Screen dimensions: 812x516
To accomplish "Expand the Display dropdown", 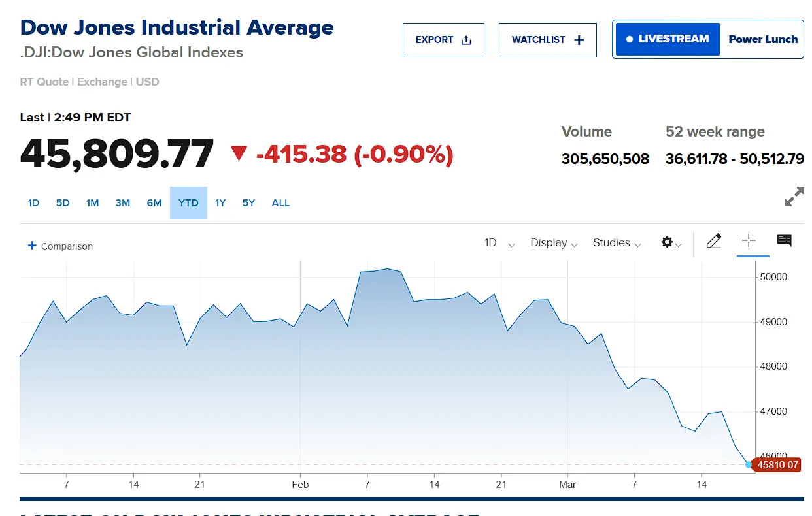I will click(554, 243).
